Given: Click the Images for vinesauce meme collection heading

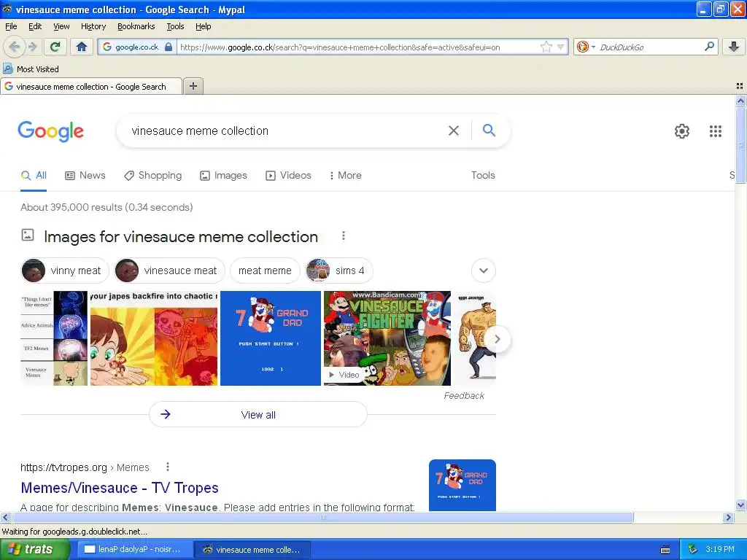Looking at the screenshot, I should point(181,237).
